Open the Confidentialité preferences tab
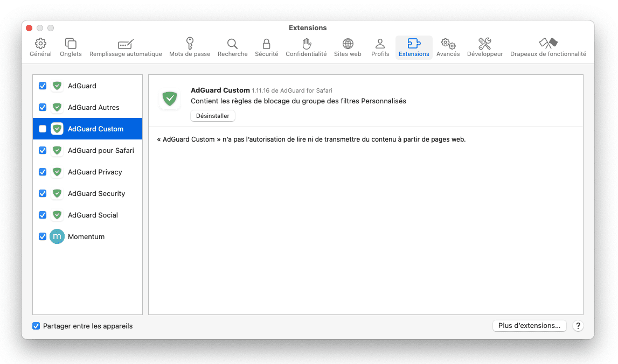 pyautogui.click(x=306, y=48)
